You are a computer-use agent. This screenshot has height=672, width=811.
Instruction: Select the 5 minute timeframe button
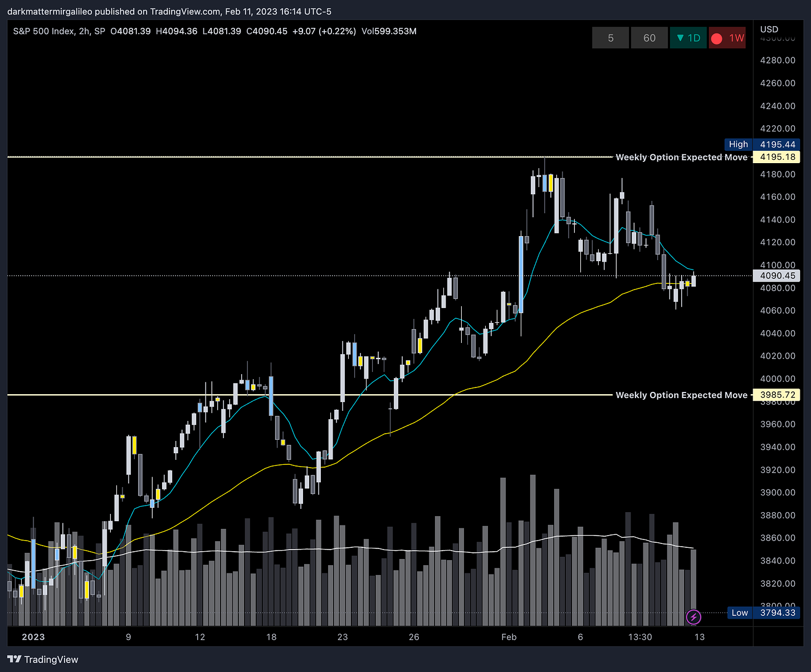[x=610, y=38]
